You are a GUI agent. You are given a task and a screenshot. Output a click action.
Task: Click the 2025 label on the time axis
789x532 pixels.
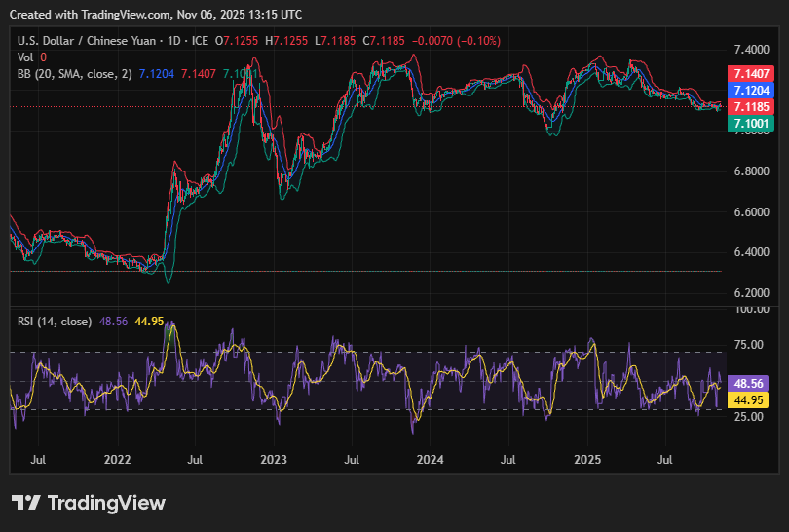coord(587,458)
